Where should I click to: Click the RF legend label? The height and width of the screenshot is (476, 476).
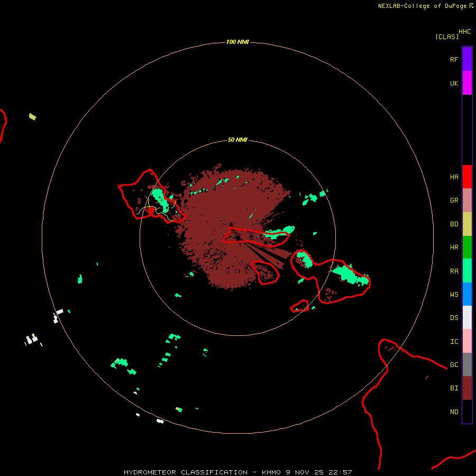(x=454, y=59)
